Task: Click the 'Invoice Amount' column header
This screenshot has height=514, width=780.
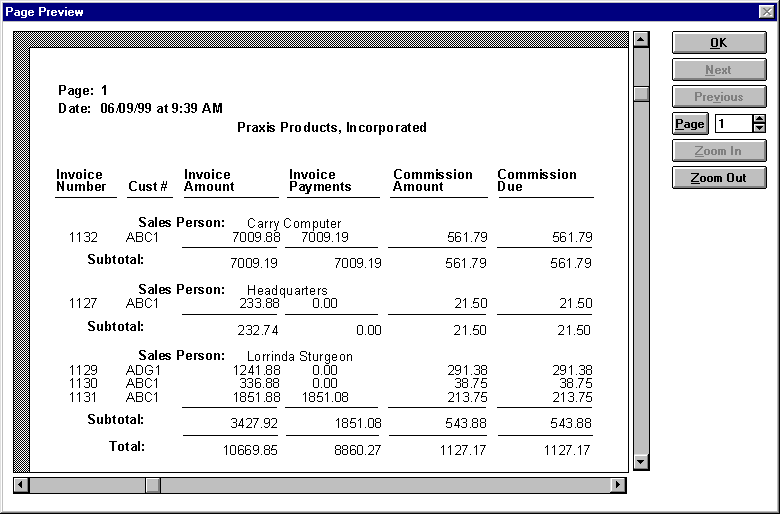Action: 209,180
